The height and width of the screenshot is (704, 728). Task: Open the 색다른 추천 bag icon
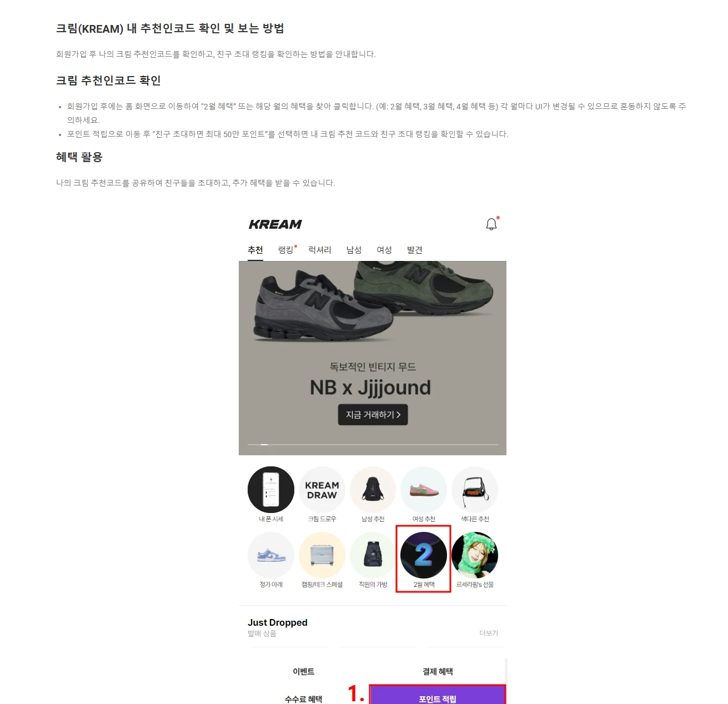click(475, 490)
